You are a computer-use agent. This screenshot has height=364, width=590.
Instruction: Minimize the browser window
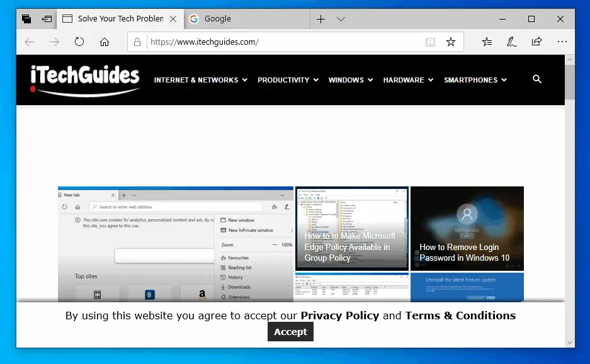click(502, 19)
